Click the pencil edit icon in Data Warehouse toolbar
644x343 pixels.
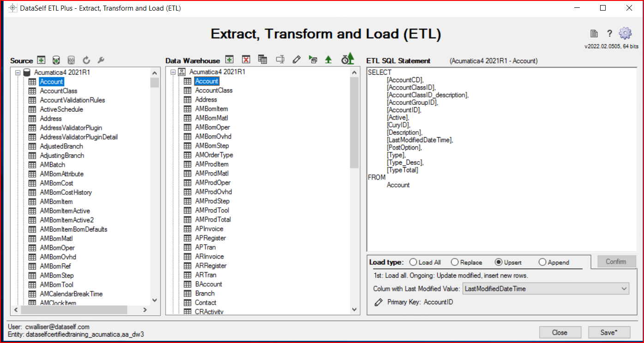point(297,60)
